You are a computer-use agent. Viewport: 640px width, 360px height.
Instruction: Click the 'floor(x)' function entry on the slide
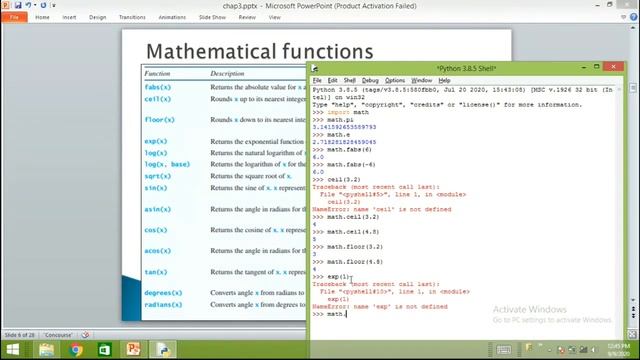point(160,120)
